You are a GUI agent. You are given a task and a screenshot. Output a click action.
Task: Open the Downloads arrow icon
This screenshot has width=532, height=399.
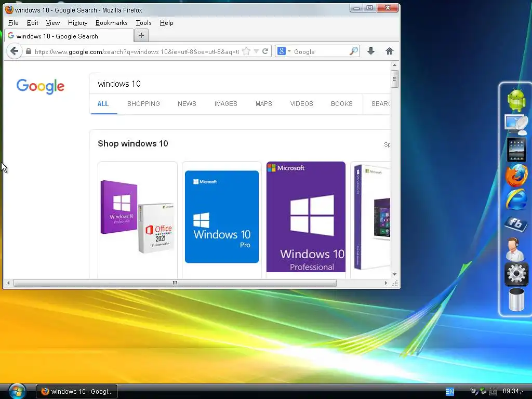pyautogui.click(x=371, y=51)
